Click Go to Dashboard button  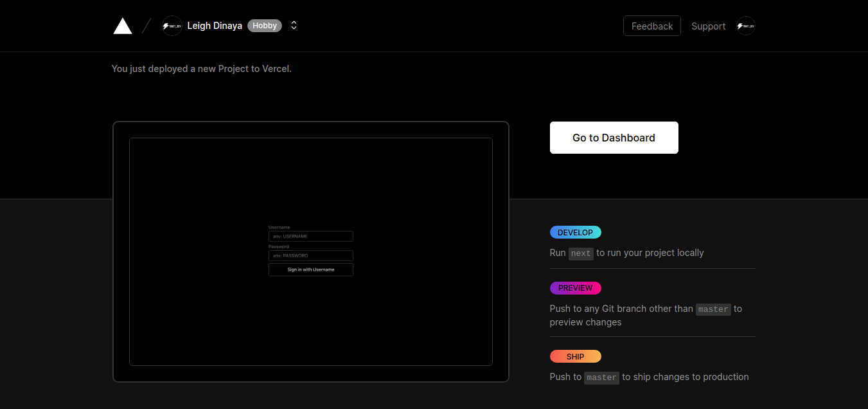[614, 138]
